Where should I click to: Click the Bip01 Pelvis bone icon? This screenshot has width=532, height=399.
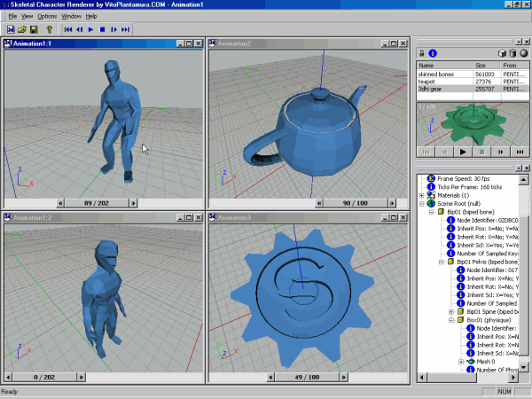point(451,262)
